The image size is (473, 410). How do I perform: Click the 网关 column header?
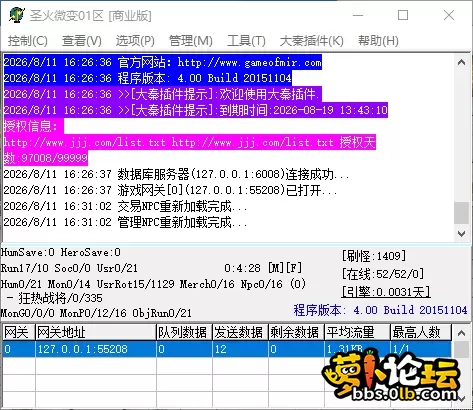click(19, 332)
